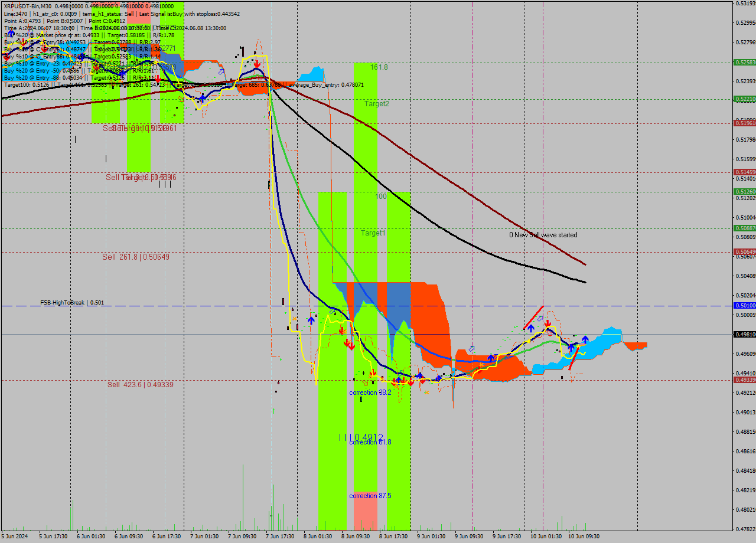
Task: Click the '10 Jun 09:30' time axis label
Action: coord(582,537)
